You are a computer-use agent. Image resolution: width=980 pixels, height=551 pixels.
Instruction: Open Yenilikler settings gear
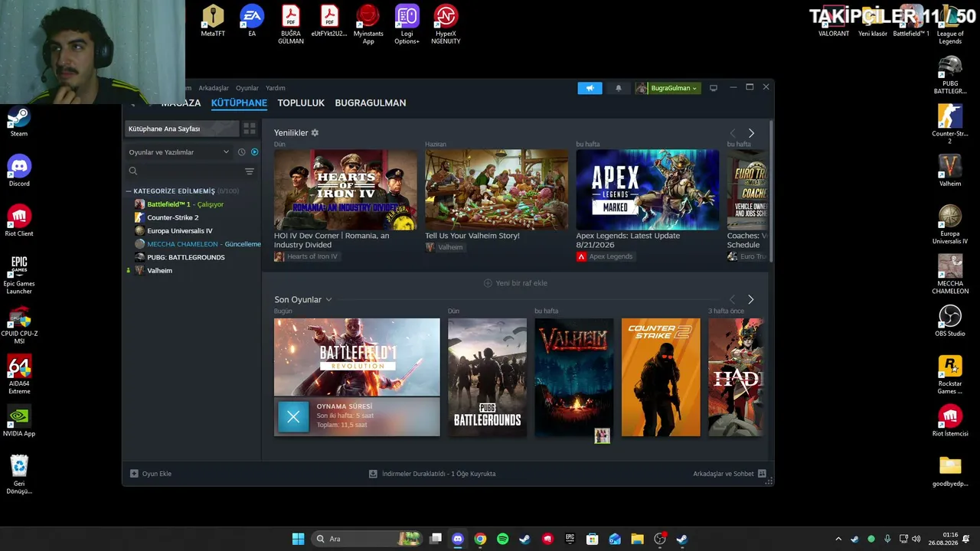[315, 133]
